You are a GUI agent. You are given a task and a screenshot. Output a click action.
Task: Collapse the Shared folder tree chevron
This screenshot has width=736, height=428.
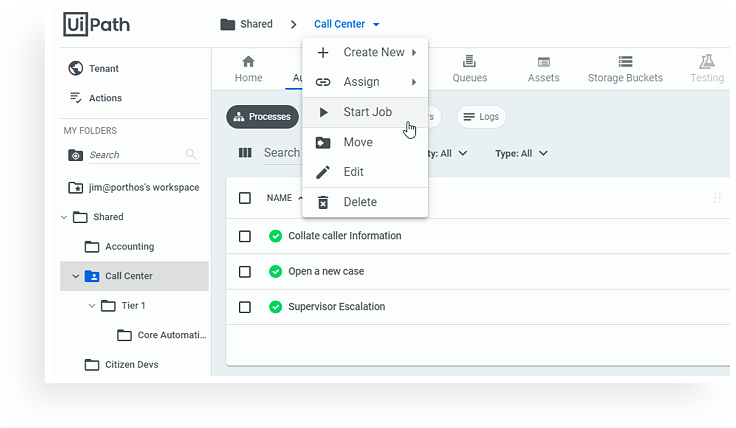coord(64,217)
